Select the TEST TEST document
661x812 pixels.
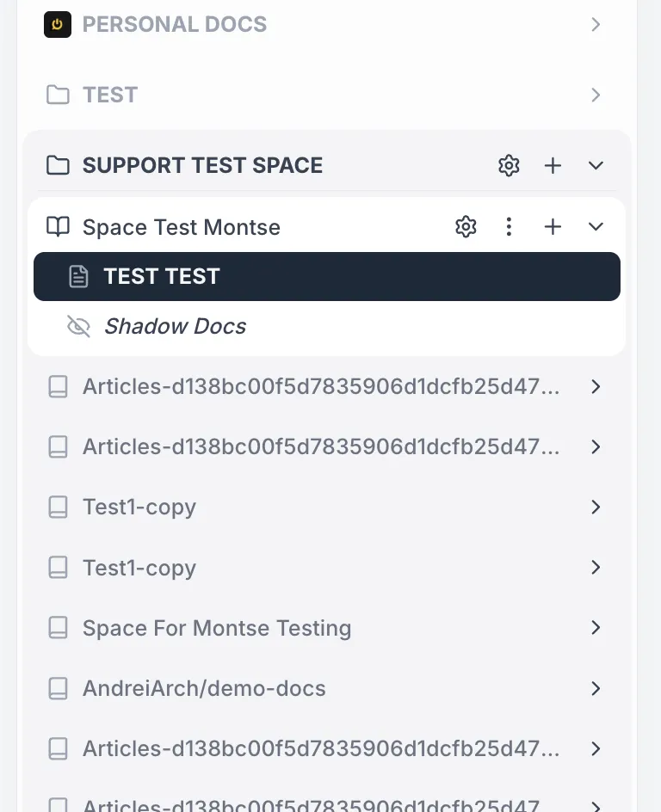pos(327,276)
